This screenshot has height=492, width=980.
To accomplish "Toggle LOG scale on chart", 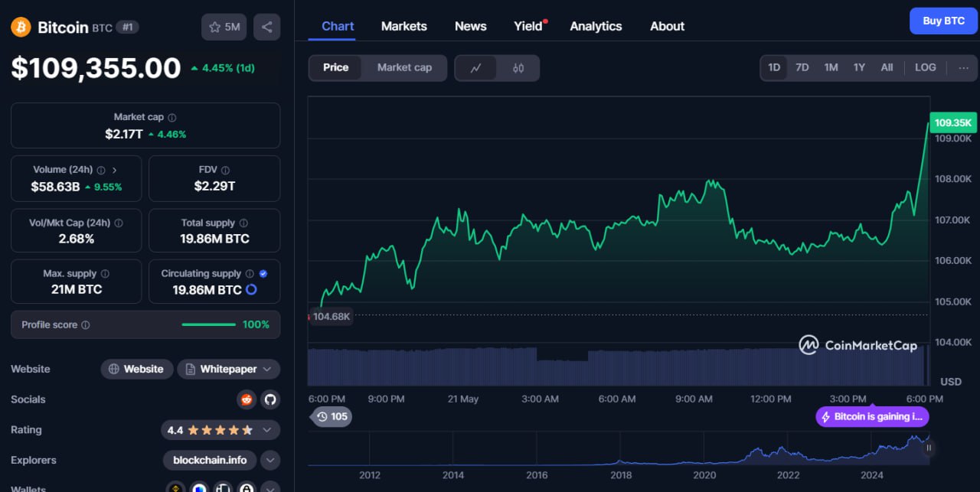I will click(x=925, y=67).
